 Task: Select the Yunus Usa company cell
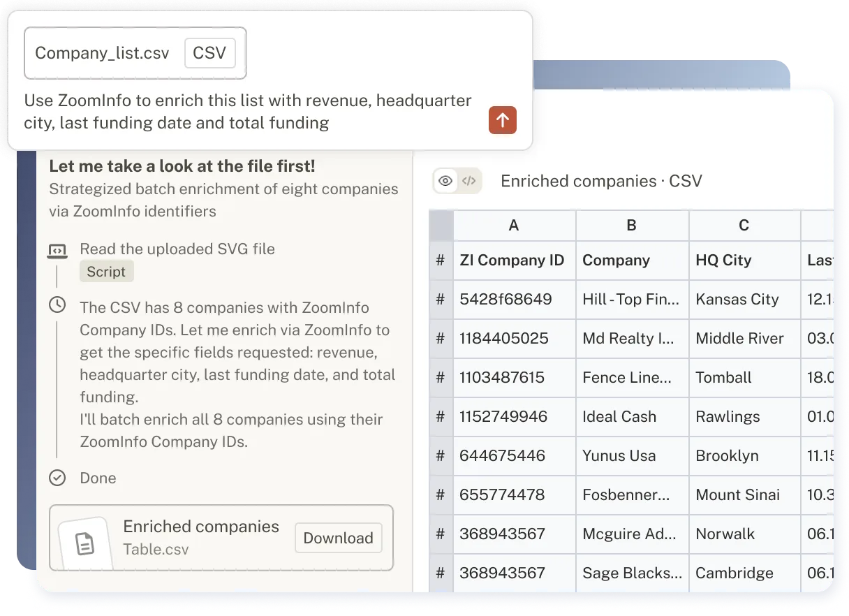pos(632,456)
